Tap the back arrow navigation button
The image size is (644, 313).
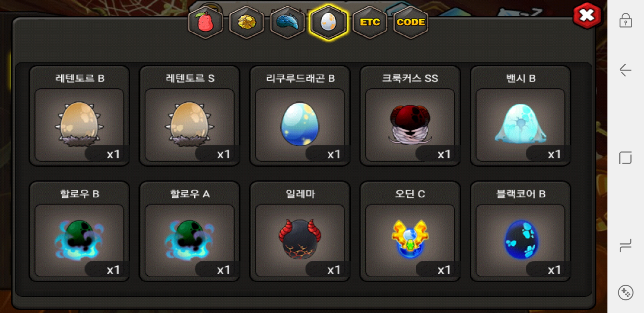[x=625, y=70]
